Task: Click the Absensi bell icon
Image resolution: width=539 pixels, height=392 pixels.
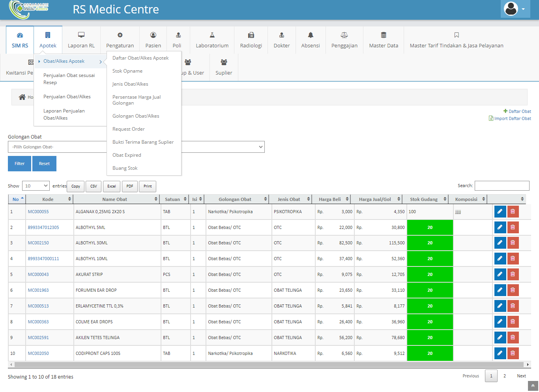Action: coord(311,35)
